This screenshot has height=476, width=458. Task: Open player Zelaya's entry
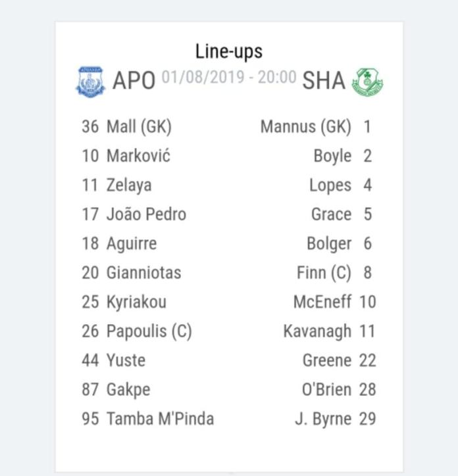[116, 185]
